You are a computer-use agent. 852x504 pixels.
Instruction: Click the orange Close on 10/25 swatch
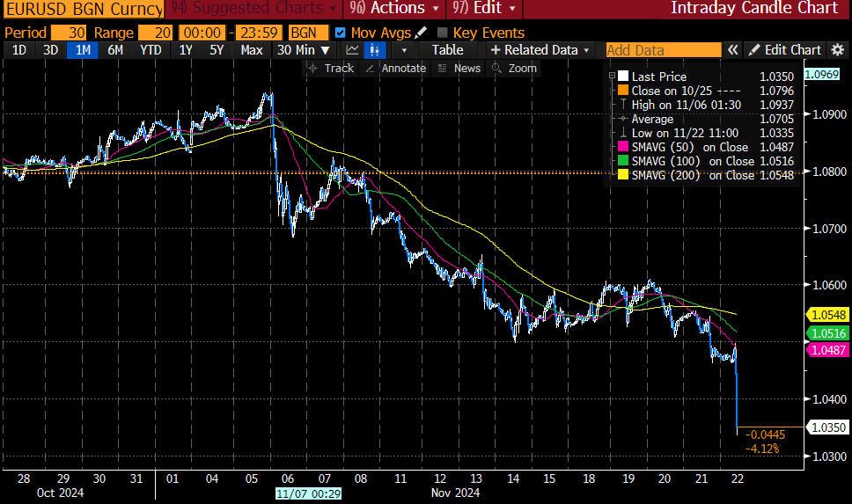pos(622,90)
